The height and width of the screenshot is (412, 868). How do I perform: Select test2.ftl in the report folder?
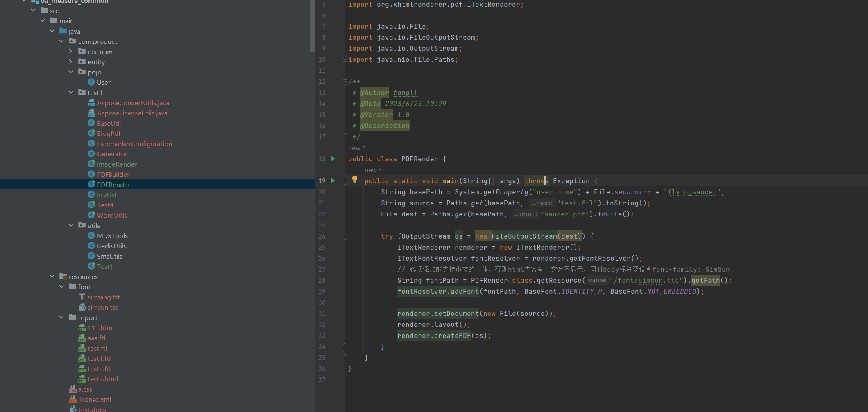(x=99, y=369)
